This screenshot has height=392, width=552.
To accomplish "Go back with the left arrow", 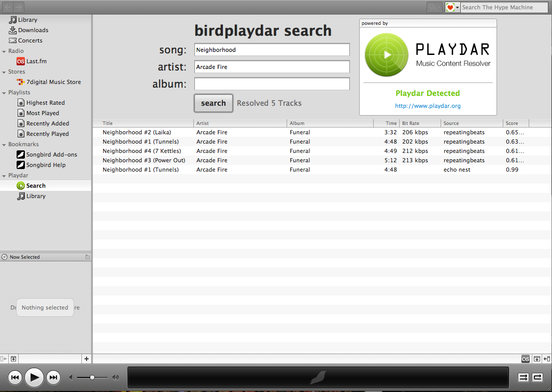I will (8, 7).
